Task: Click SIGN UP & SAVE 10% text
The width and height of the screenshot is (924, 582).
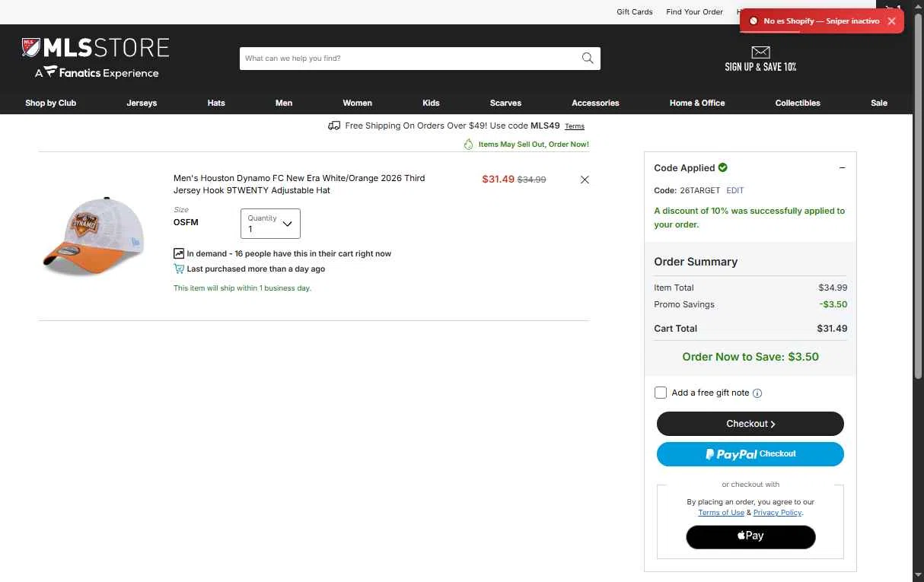Action: click(x=760, y=67)
